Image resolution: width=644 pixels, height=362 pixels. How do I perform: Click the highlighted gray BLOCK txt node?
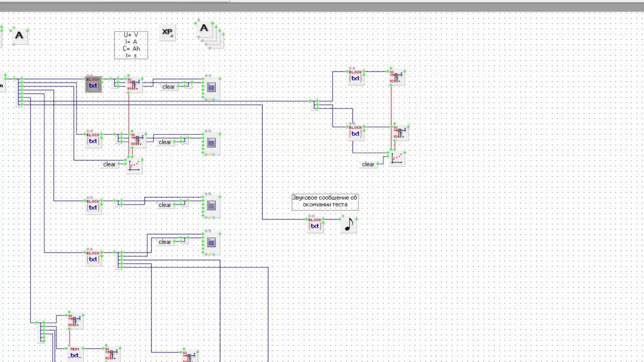[x=93, y=84]
